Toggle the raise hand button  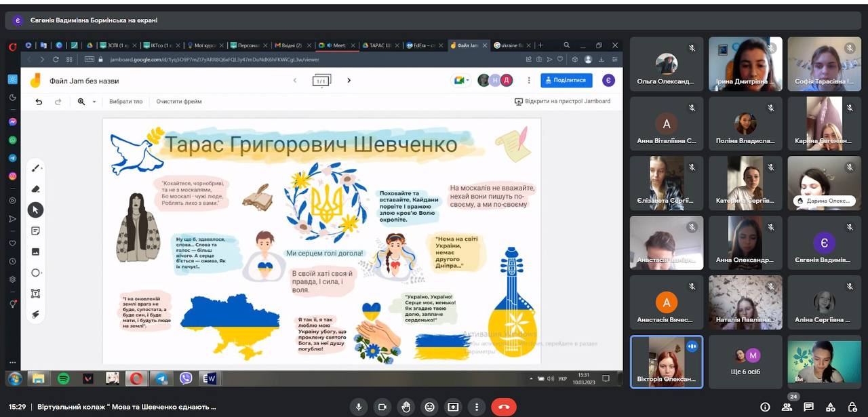coord(406,407)
